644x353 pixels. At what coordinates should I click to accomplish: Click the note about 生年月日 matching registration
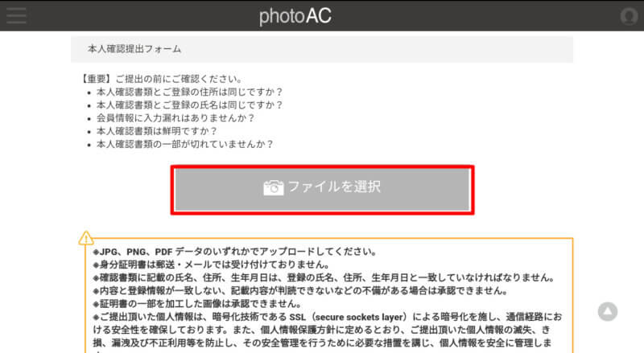(324, 278)
